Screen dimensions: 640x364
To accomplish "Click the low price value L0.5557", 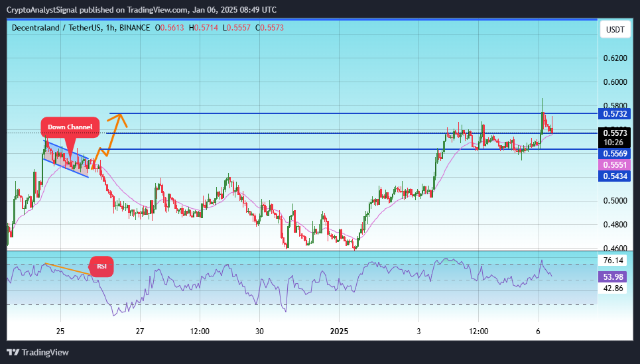I will click(x=236, y=28).
